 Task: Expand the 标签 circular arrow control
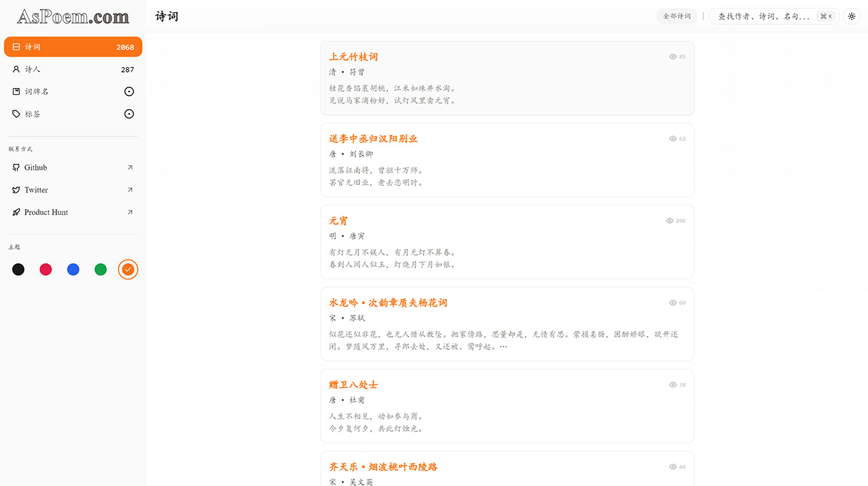(x=129, y=114)
